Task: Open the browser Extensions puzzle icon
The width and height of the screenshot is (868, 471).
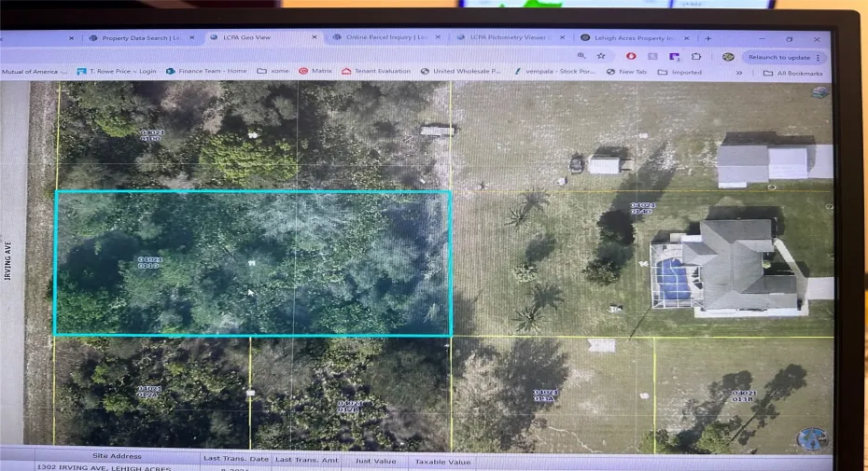Action: pyautogui.click(x=696, y=57)
